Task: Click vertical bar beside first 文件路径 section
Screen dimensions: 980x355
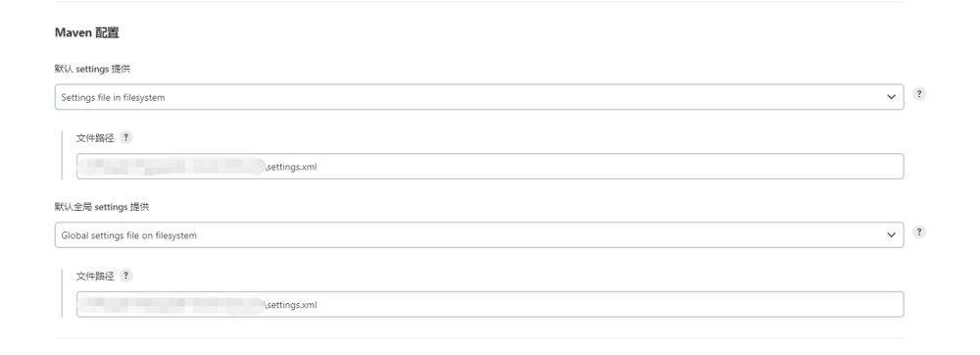Action: [62, 155]
